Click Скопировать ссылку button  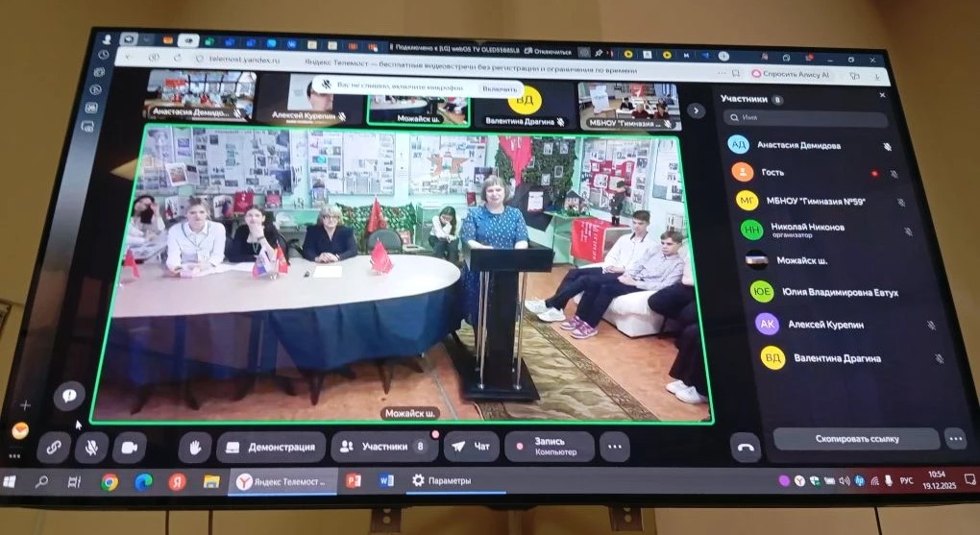pos(856,438)
